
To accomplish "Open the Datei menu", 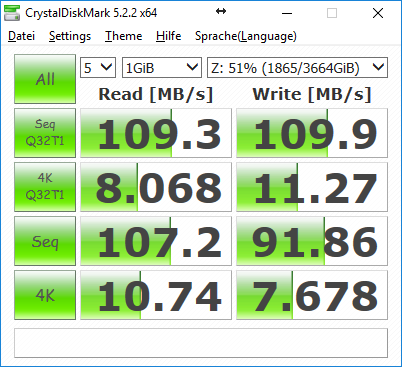I will click(x=21, y=36).
